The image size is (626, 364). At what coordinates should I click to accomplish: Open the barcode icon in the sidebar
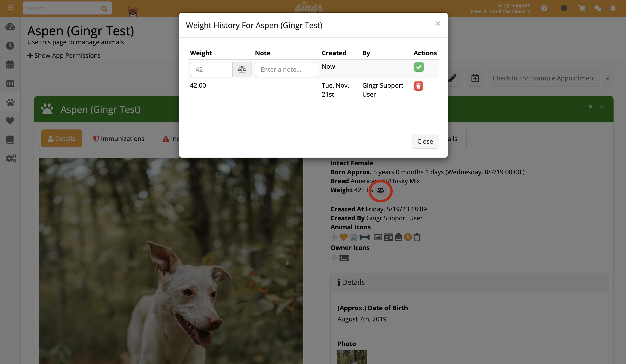pyautogui.click(x=10, y=83)
